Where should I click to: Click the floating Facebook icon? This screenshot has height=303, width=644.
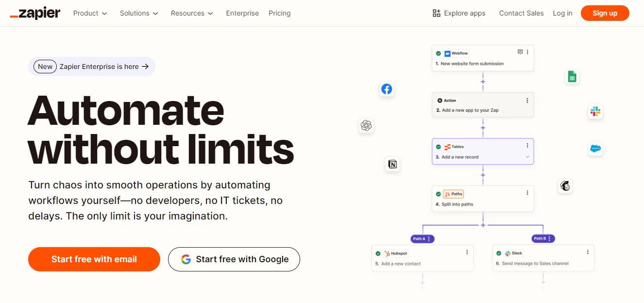(387, 89)
